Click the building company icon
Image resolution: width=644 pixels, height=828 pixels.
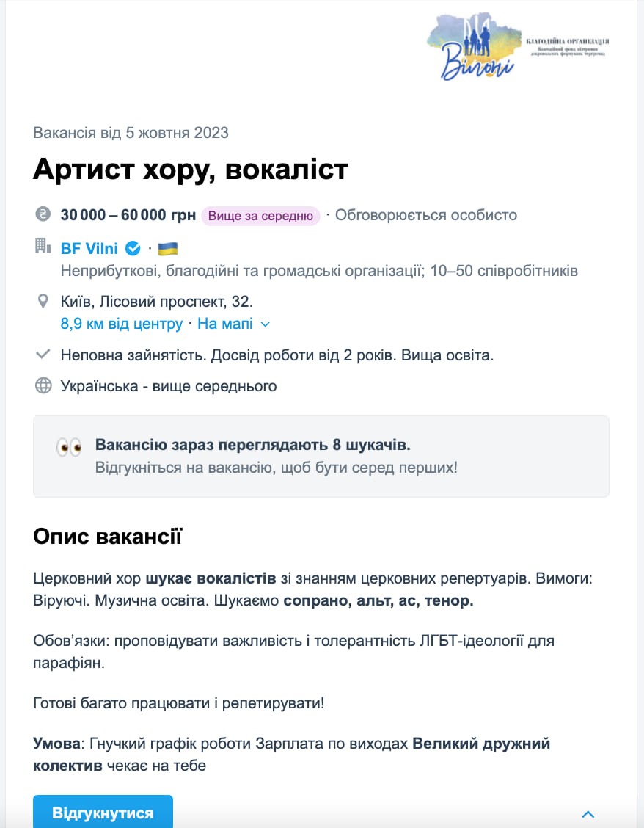[x=43, y=247]
